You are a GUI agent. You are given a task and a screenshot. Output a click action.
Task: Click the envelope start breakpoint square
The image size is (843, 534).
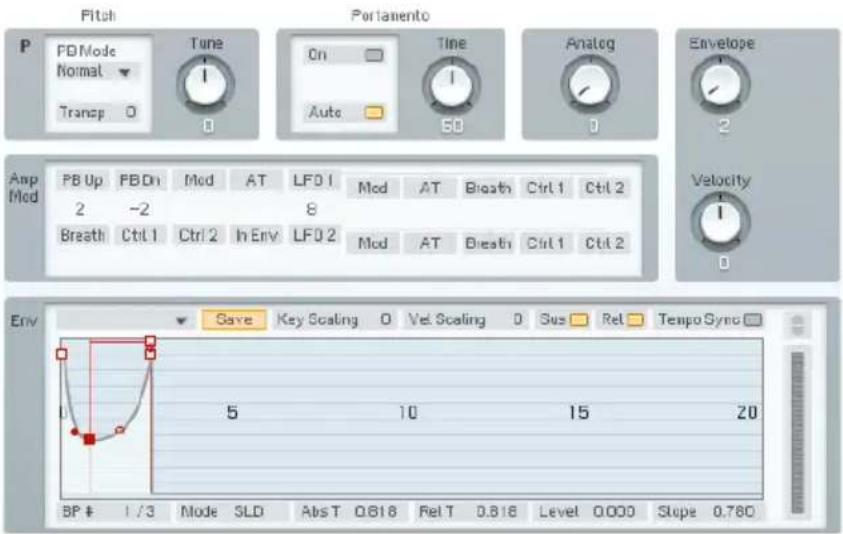[62, 354]
